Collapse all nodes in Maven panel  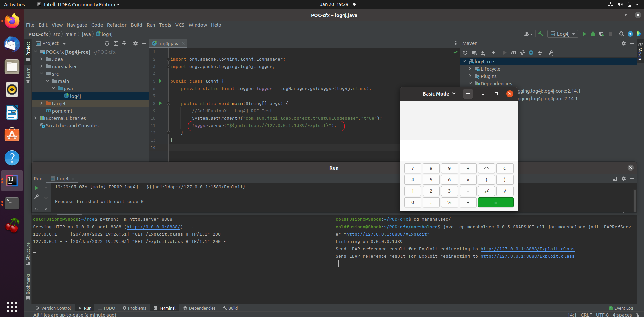(540, 53)
